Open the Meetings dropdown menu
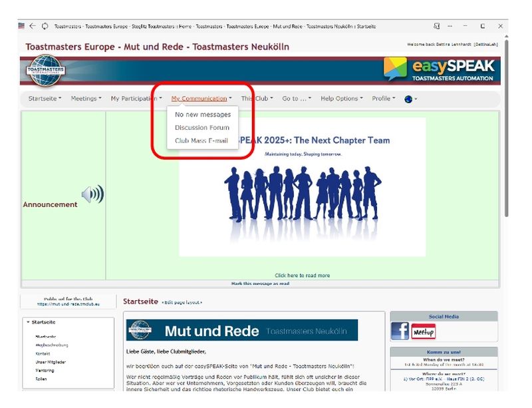This screenshot has height=408, width=532. point(86,99)
